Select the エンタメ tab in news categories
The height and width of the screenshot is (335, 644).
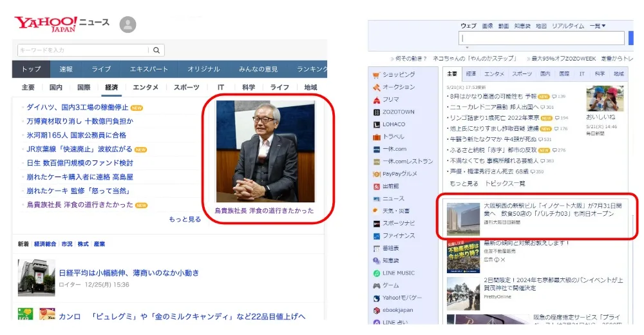coord(146,87)
